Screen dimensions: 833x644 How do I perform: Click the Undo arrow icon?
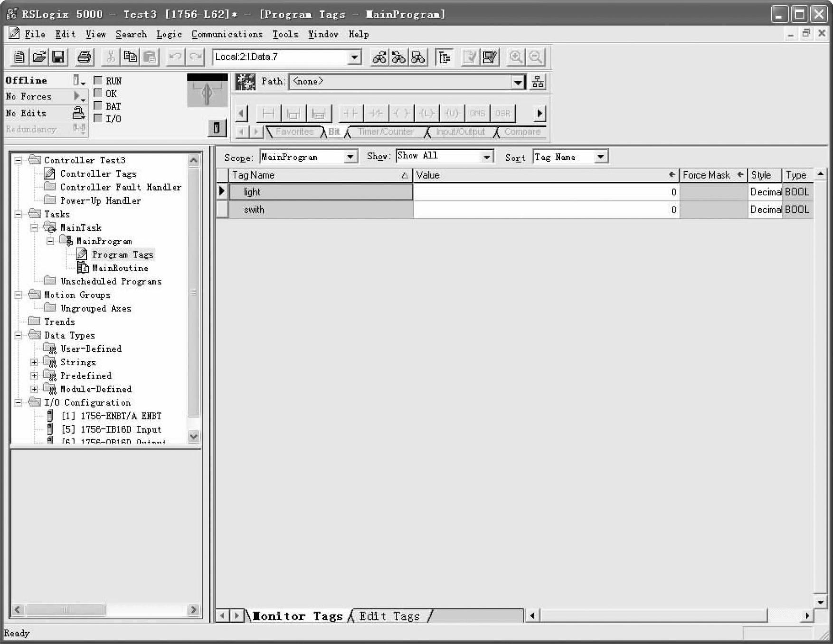click(x=175, y=57)
